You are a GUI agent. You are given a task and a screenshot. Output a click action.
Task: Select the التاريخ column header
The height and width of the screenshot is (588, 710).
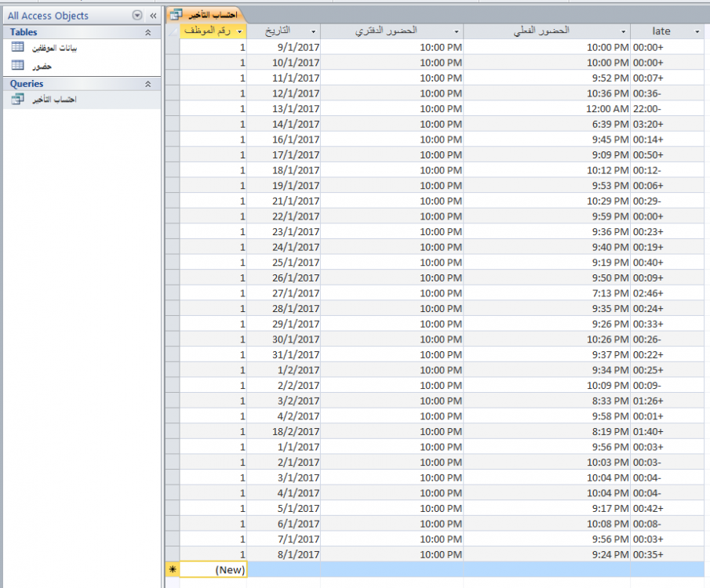[283, 31]
